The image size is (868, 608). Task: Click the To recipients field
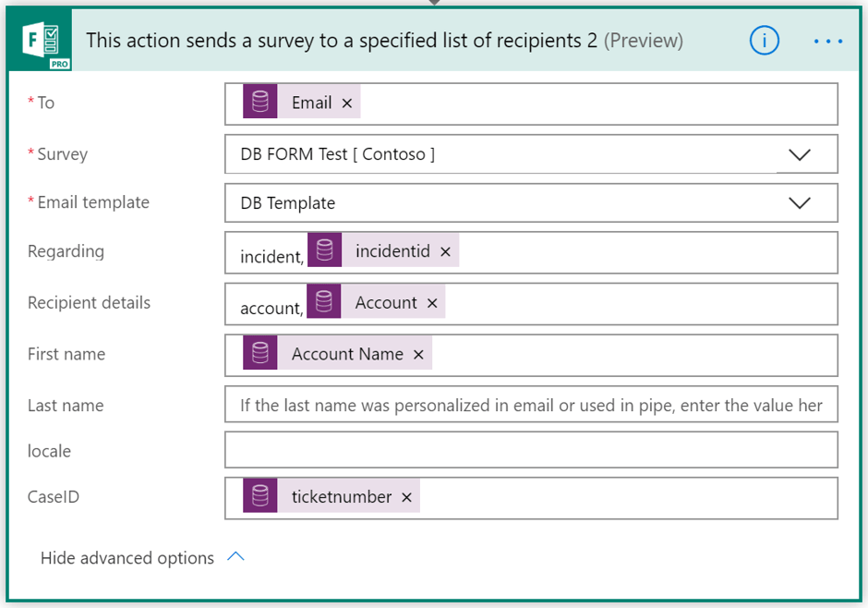[531, 103]
